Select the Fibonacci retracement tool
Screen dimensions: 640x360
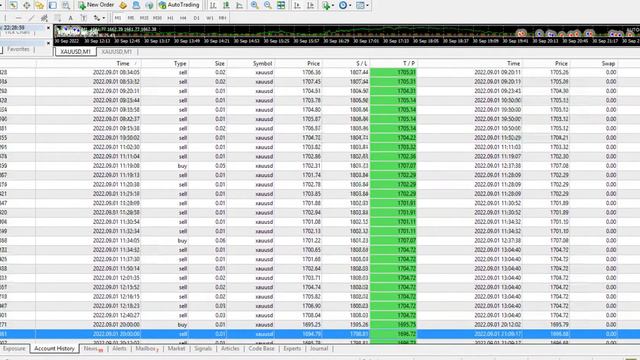coord(58,18)
